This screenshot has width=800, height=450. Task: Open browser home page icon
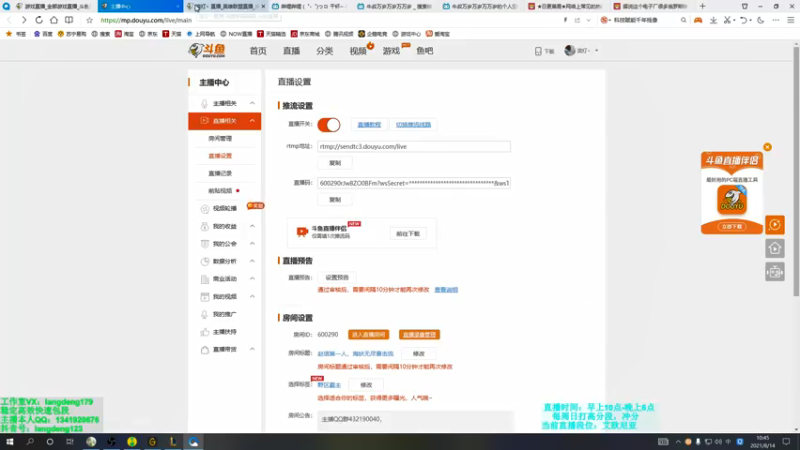54,20
